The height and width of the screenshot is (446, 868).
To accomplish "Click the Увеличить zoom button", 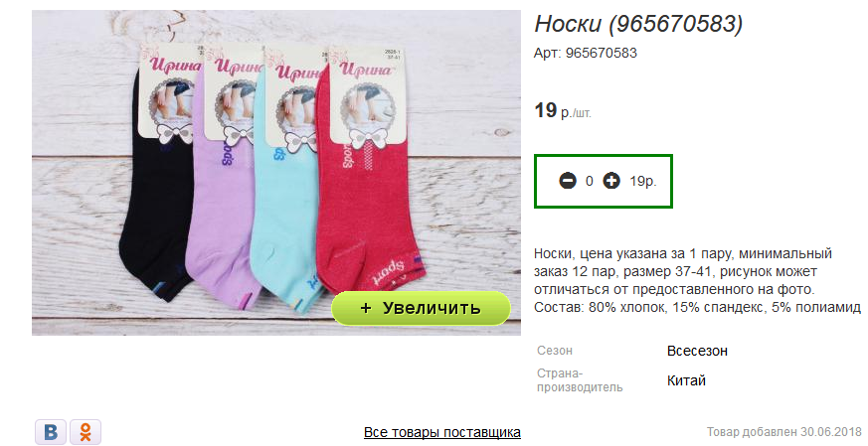I will tap(421, 308).
